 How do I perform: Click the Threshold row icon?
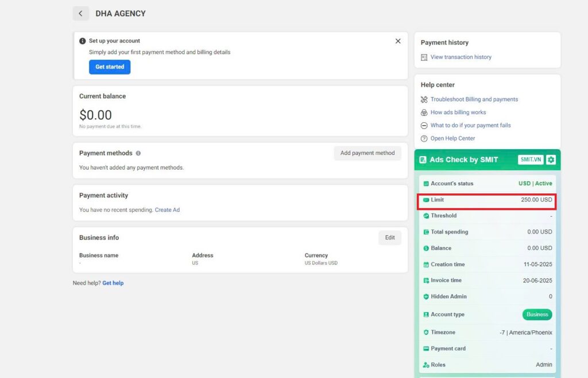(426, 216)
